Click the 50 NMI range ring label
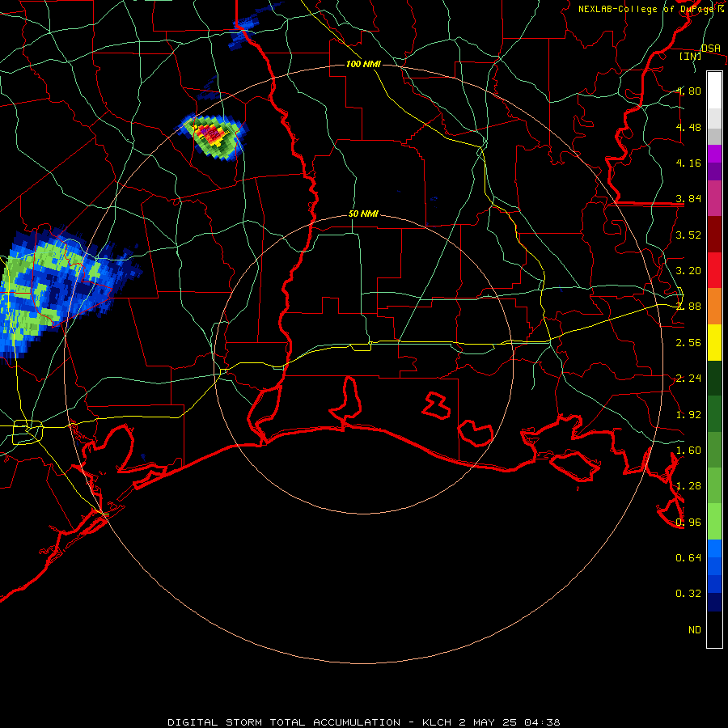 pos(363,214)
